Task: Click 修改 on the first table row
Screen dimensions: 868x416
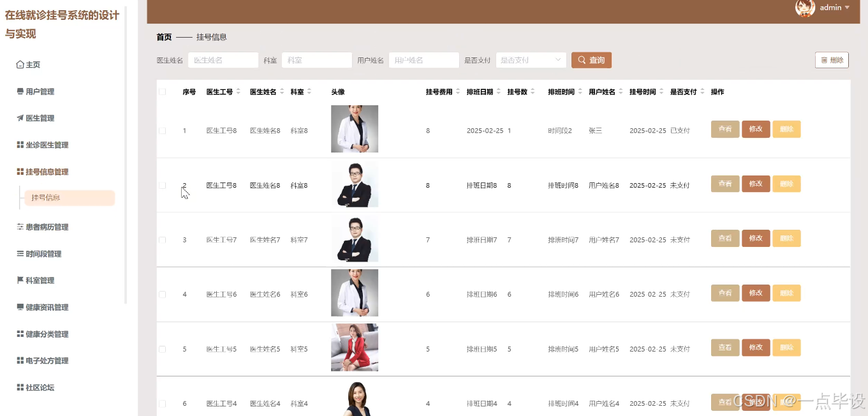Action: [756, 129]
